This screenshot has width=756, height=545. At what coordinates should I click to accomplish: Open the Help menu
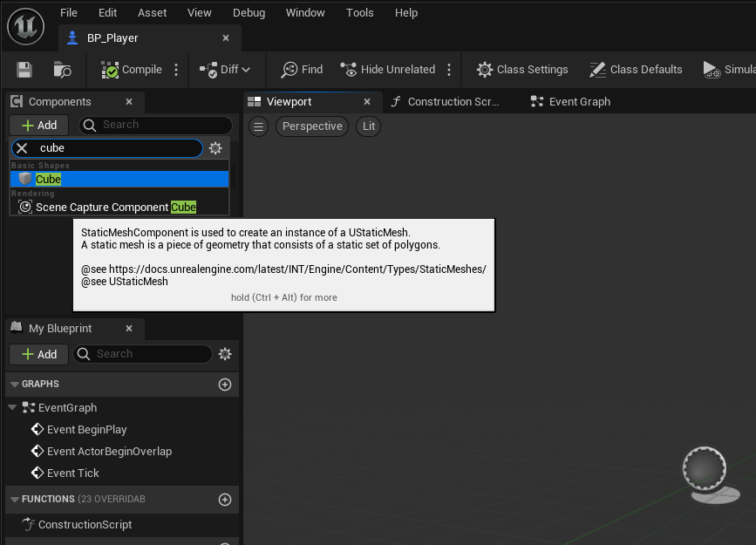(406, 13)
